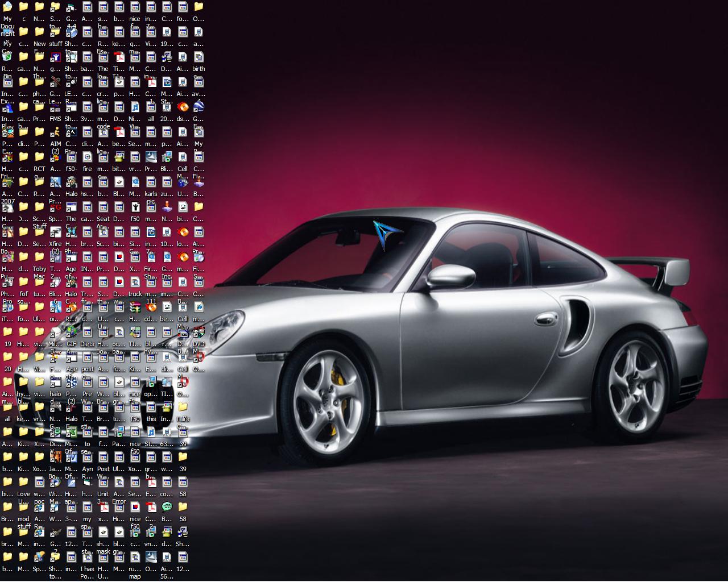Image resolution: width=728 pixels, height=582 pixels.
Task: Open the Google Earth shortcut
Action: (x=198, y=107)
